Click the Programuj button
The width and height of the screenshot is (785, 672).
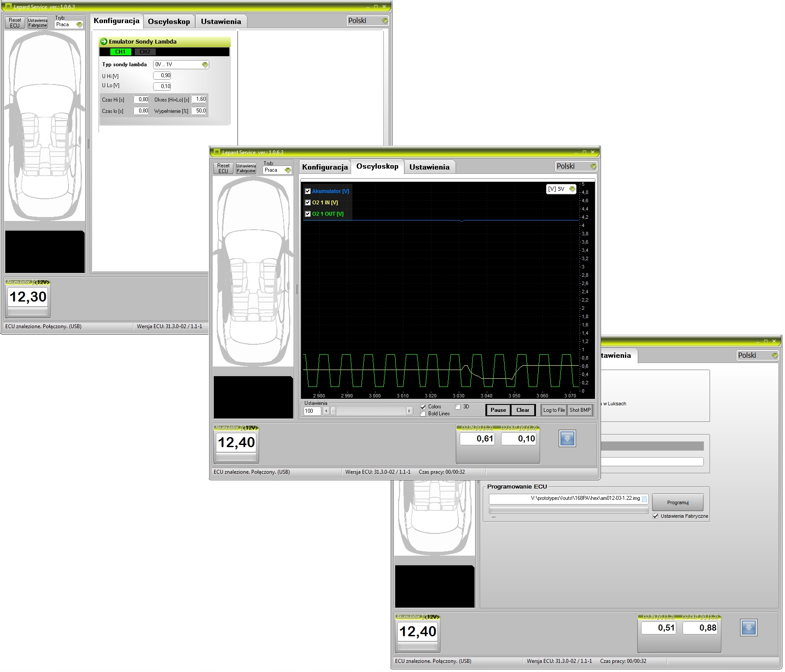tap(677, 502)
